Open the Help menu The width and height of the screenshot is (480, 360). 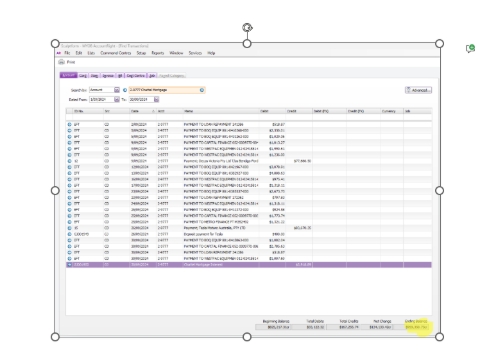pyautogui.click(x=211, y=53)
